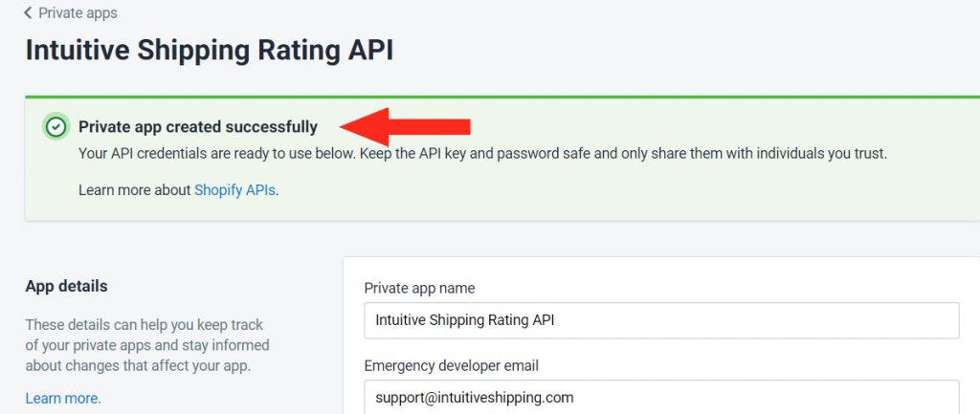980x414 pixels.
Task: Click the Private app created successfully heading
Action: point(198,127)
